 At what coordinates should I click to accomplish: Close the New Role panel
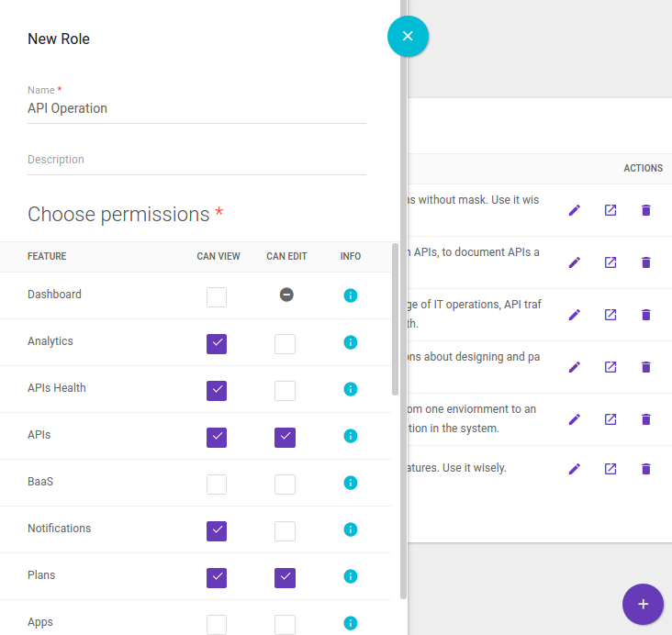pos(408,37)
